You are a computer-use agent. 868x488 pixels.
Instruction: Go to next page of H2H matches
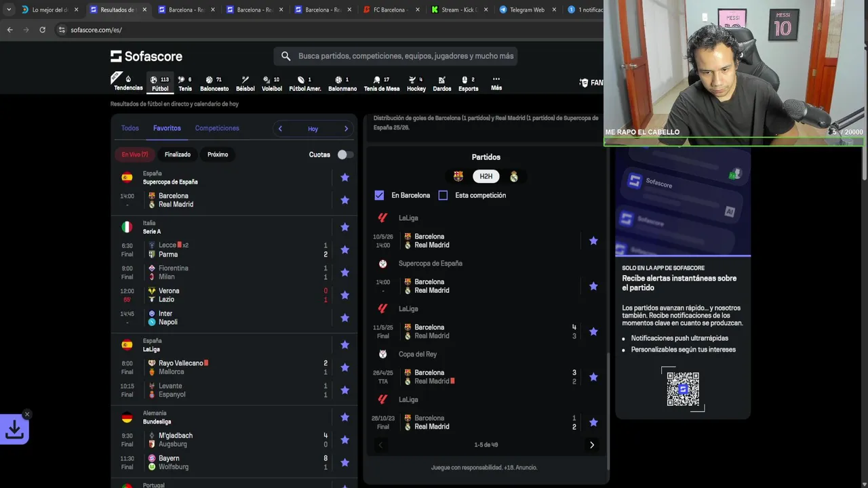(x=592, y=445)
